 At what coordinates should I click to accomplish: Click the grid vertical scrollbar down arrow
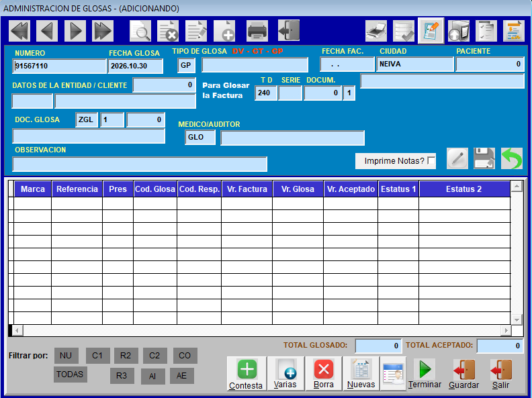[517, 319]
